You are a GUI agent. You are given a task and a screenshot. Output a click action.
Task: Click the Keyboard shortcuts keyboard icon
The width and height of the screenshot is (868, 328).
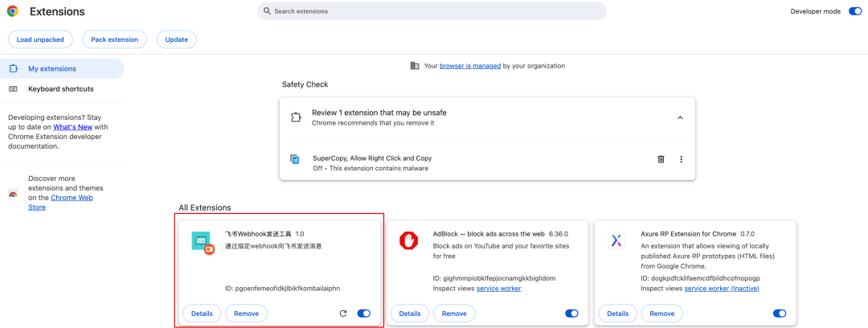click(14, 88)
